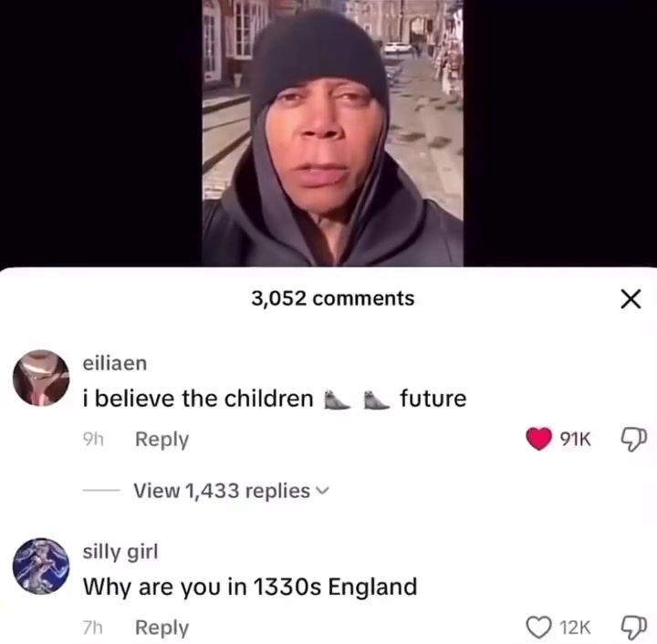Click the first seal emoji in comment

pos(337,400)
